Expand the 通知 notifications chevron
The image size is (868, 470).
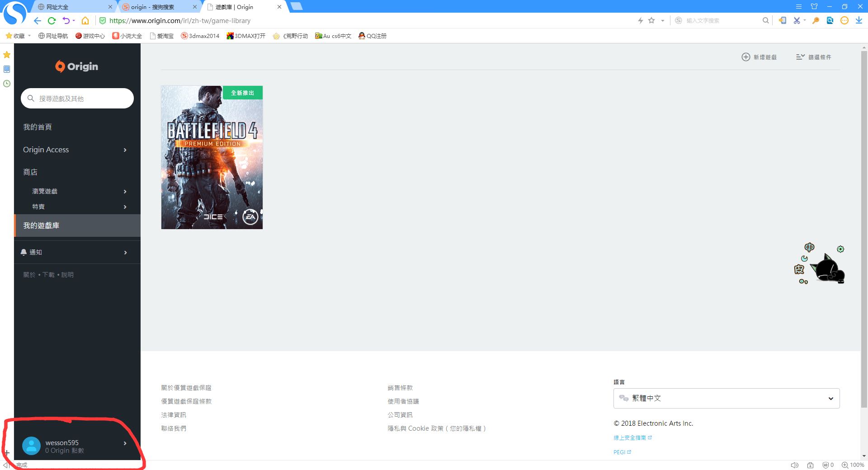click(125, 253)
